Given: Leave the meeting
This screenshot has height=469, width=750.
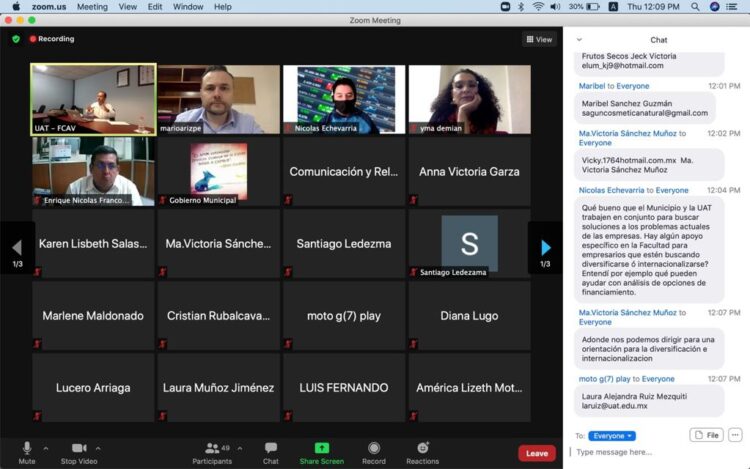Looking at the screenshot, I should click(537, 453).
